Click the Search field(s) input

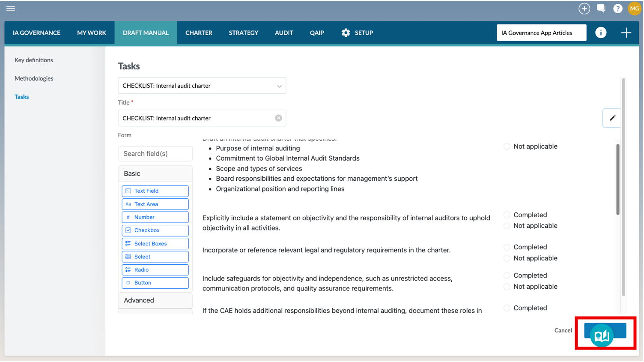pyautogui.click(x=155, y=153)
